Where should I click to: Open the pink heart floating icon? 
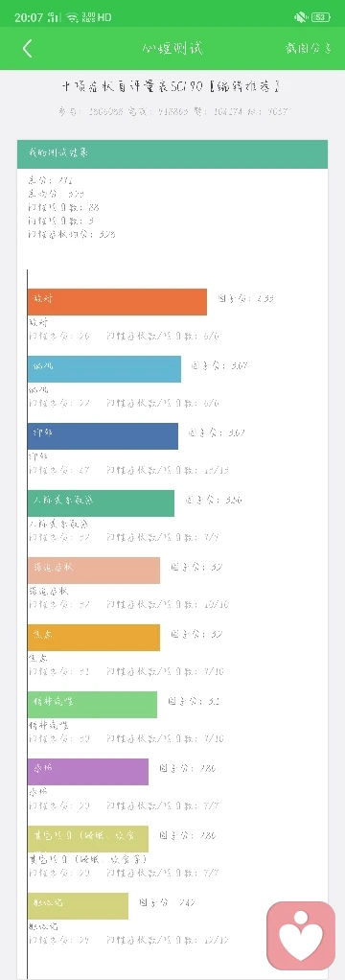point(301,935)
